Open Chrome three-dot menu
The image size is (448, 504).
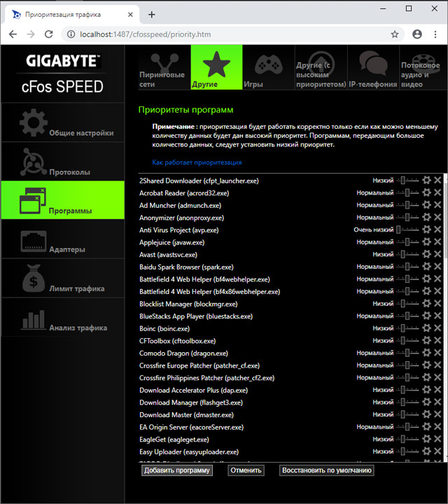[x=435, y=34]
